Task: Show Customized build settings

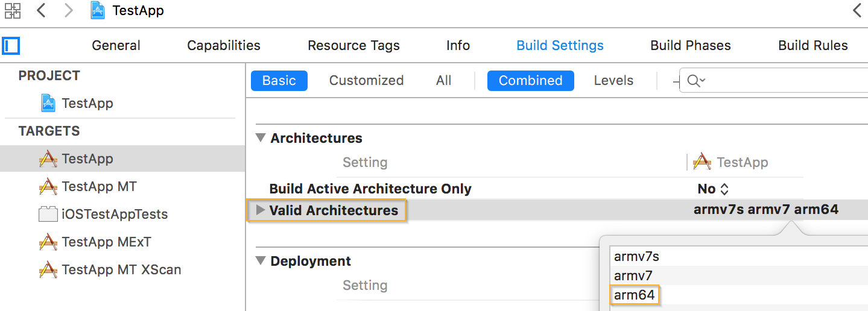Action: point(366,81)
